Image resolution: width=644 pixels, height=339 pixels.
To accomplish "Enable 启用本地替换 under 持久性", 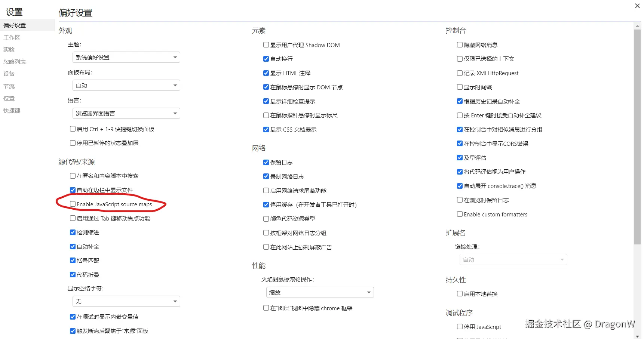I will [459, 293].
